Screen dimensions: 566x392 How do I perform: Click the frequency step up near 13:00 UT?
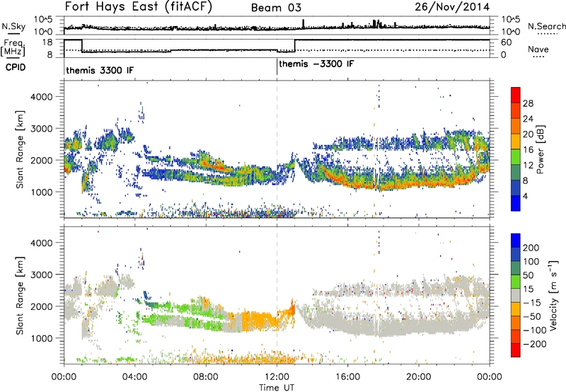click(295, 45)
